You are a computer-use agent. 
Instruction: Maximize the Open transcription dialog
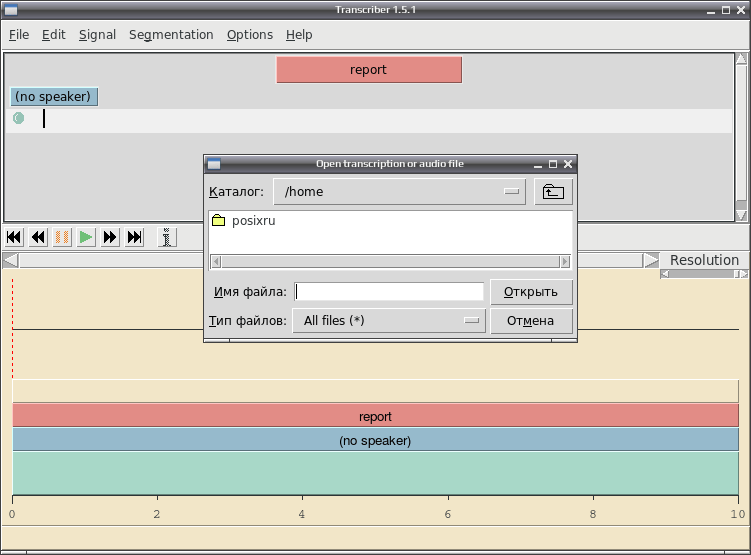tap(553, 164)
